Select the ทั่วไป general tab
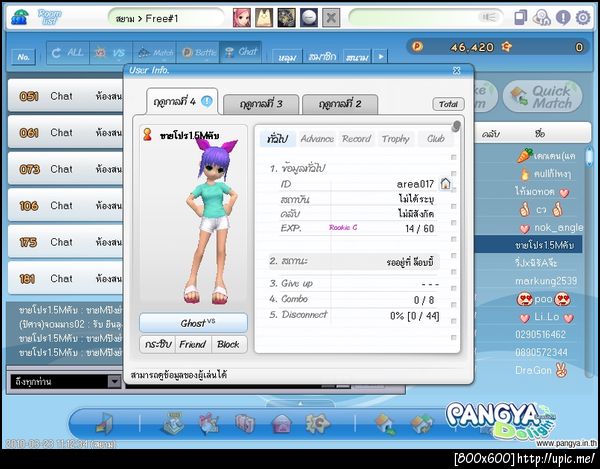Screen dimensions: 600x469 pos(277,138)
